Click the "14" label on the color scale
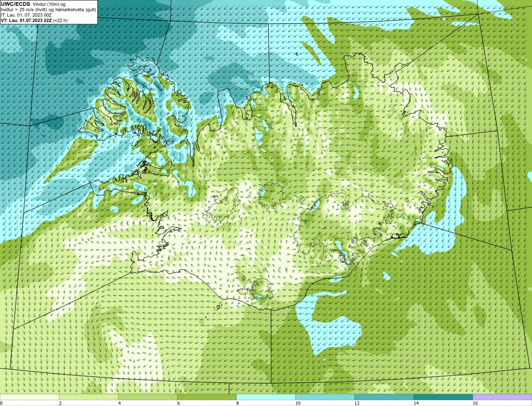The image size is (532, 406). click(x=416, y=403)
